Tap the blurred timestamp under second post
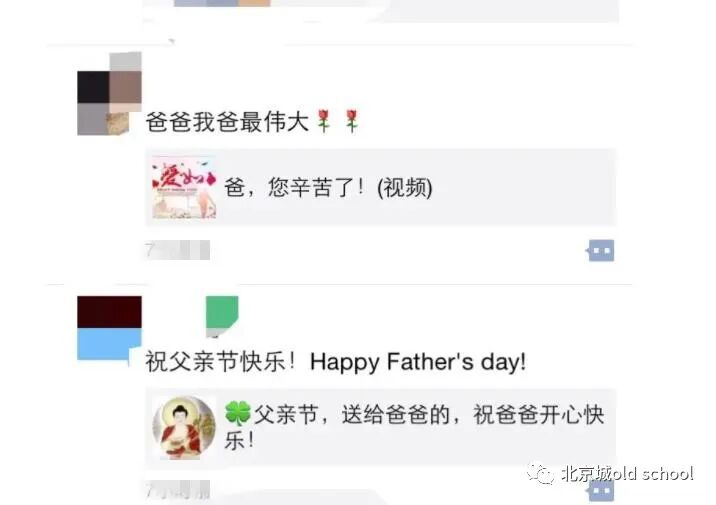The width and height of the screenshot is (716, 505). 178,489
